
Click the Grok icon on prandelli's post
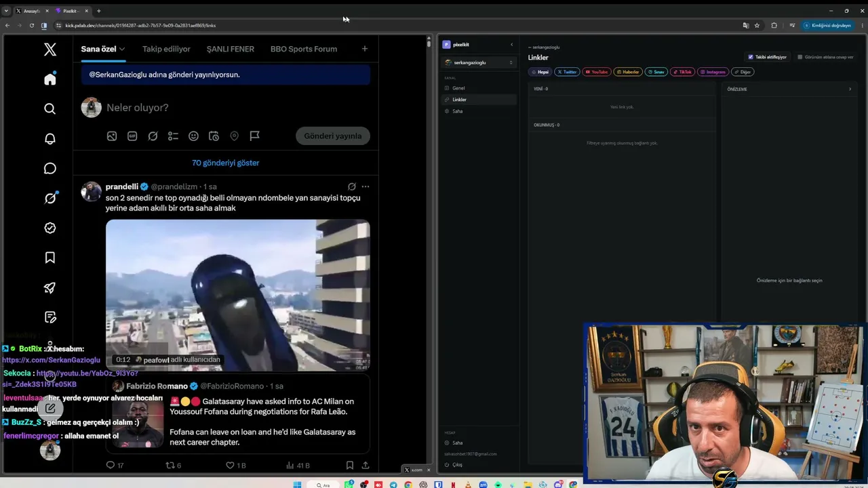pos(351,186)
